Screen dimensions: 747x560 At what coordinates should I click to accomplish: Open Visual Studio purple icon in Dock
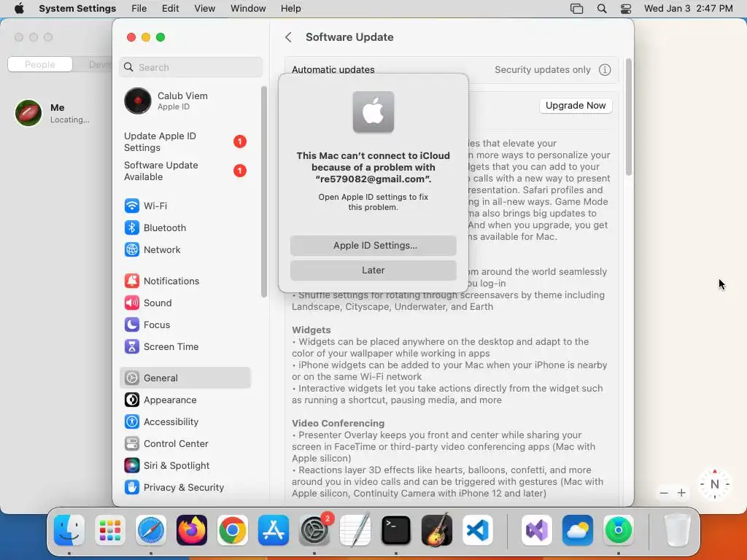click(537, 530)
